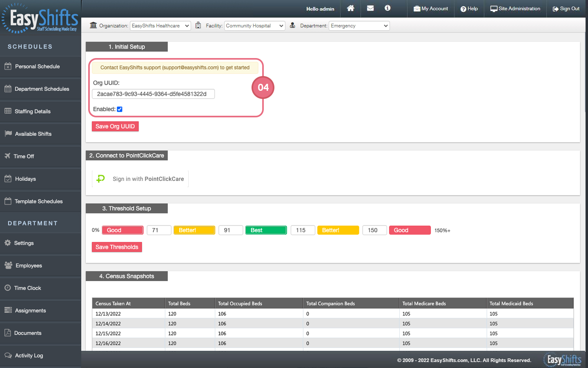Click the Help question mark icon
Screen dimensions: 588x368
click(x=463, y=9)
